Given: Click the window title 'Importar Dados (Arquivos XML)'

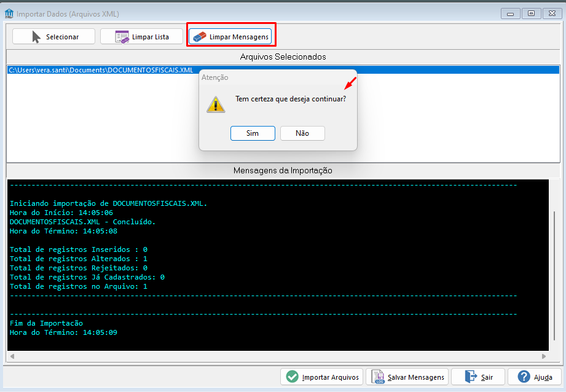Looking at the screenshot, I should (x=68, y=14).
